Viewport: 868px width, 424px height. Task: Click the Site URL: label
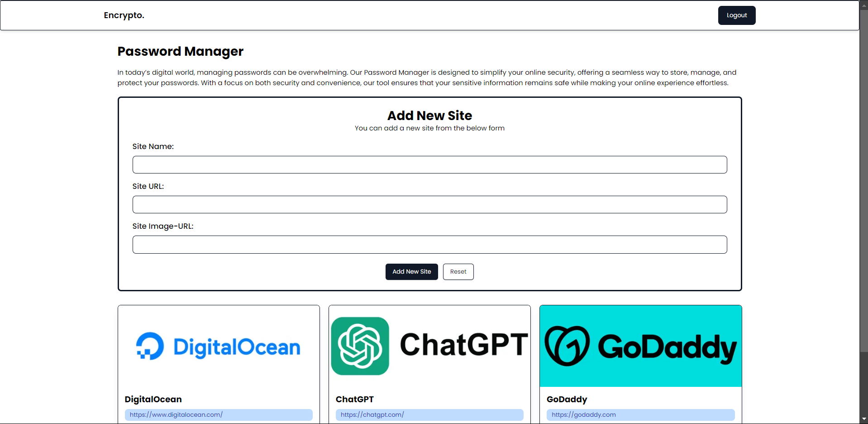[148, 186]
